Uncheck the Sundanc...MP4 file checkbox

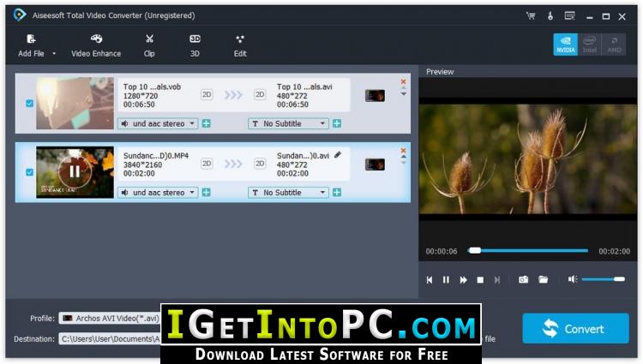(x=29, y=172)
